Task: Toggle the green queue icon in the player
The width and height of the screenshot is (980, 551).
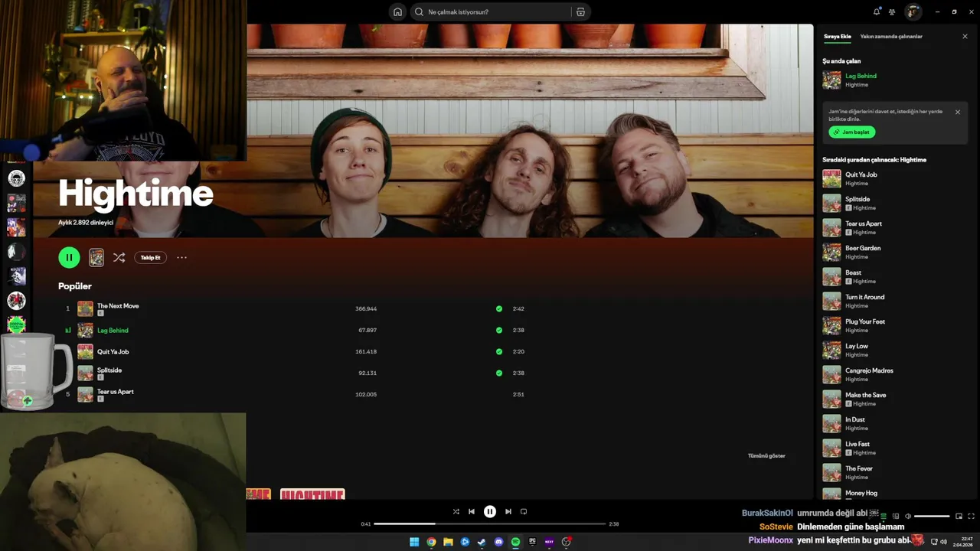Action: pos(884,516)
